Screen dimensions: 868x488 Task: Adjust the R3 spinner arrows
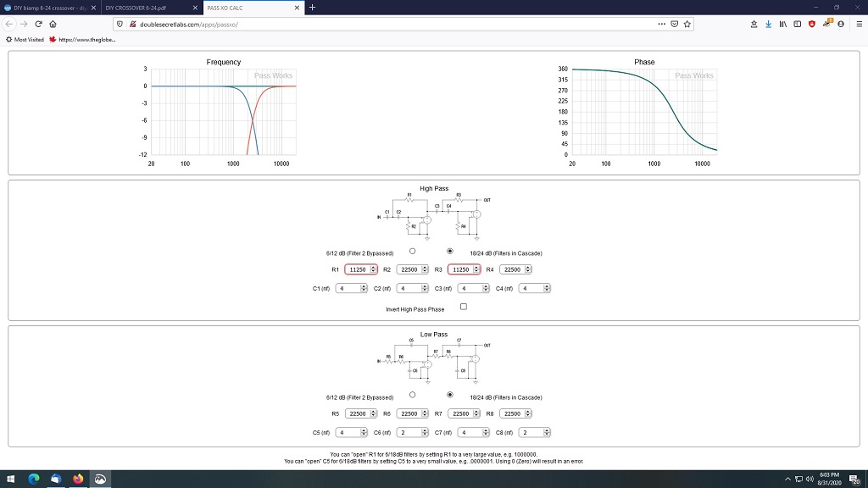[x=476, y=269]
